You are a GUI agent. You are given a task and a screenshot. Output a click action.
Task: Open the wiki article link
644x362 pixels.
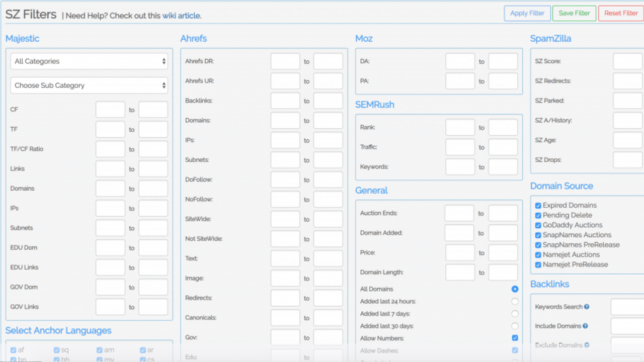(182, 16)
